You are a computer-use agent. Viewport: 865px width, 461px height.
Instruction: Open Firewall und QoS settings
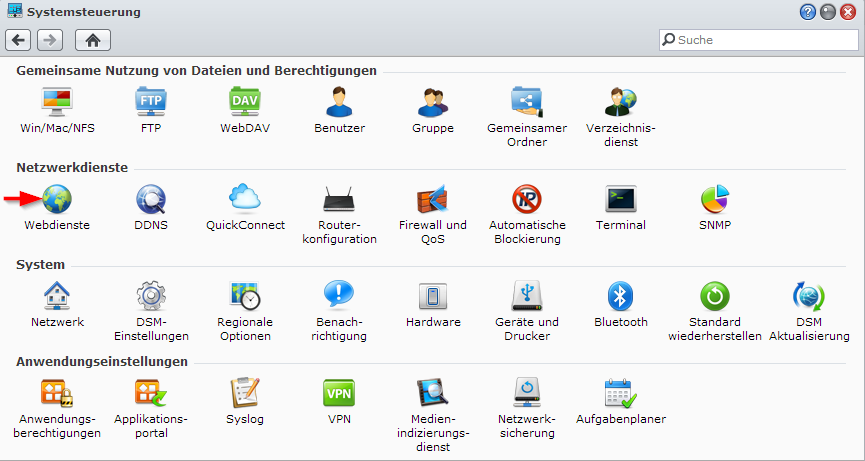pyautogui.click(x=433, y=199)
